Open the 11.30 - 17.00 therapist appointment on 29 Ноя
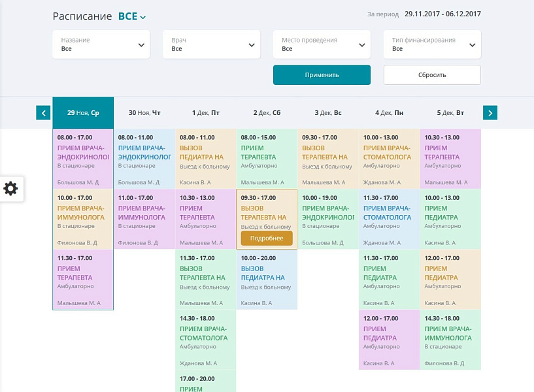534x392 pixels. 83,280
